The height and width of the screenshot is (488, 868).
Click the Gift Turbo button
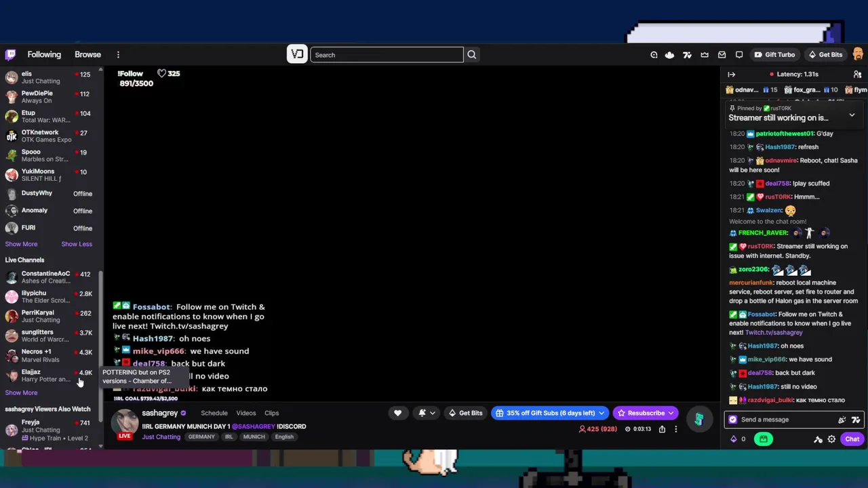[774, 55]
